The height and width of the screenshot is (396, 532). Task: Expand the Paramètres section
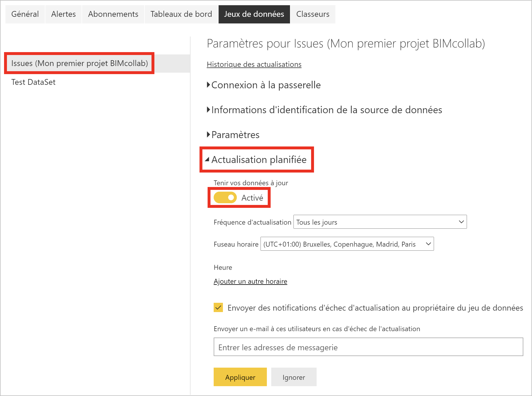point(233,135)
